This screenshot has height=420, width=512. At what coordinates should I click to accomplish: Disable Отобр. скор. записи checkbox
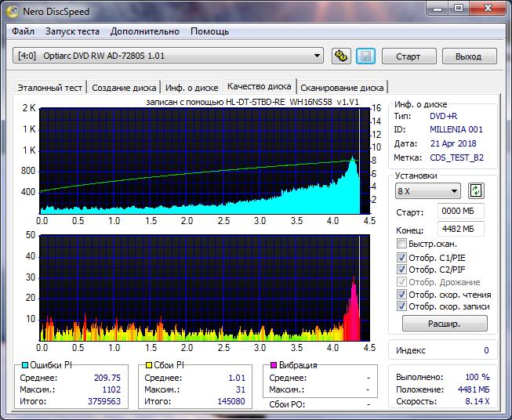(x=402, y=306)
